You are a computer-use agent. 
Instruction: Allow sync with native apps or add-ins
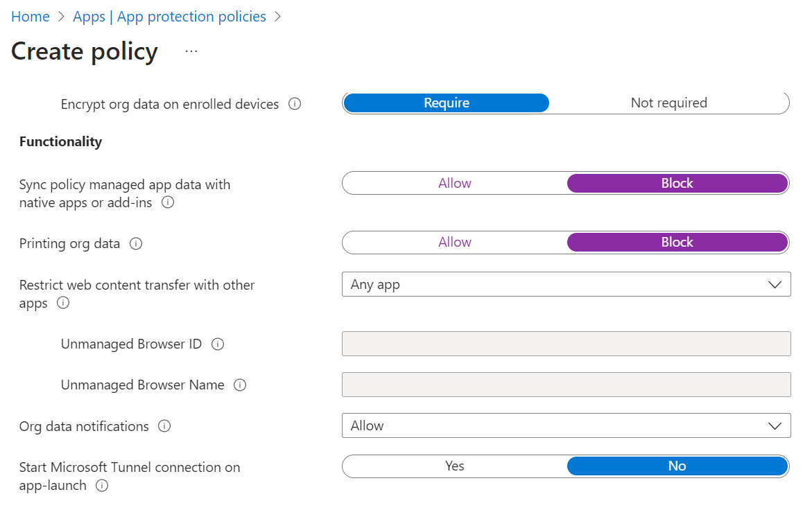coord(454,183)
